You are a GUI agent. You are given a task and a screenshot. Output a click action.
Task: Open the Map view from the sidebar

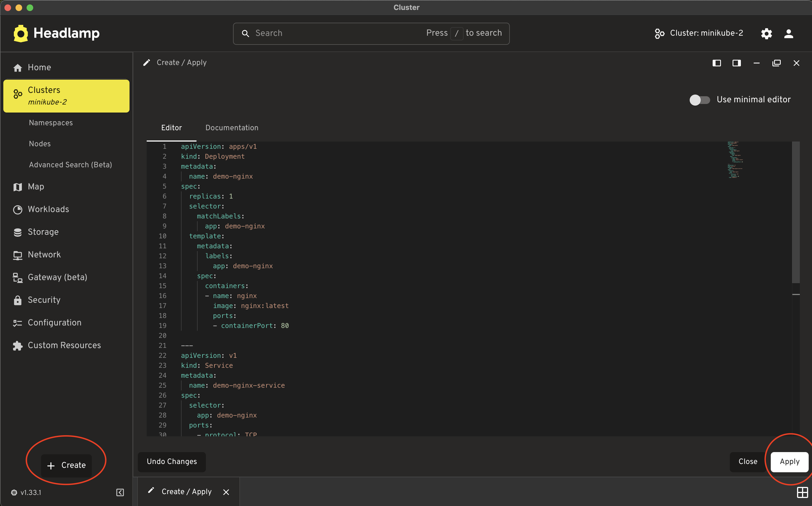pyautogui.click(x=35, y=186)
